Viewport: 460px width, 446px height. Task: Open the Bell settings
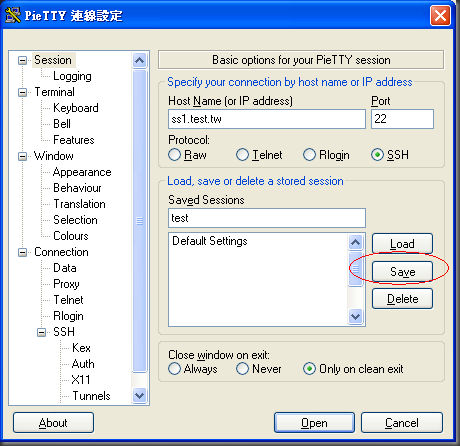point(62,124)
